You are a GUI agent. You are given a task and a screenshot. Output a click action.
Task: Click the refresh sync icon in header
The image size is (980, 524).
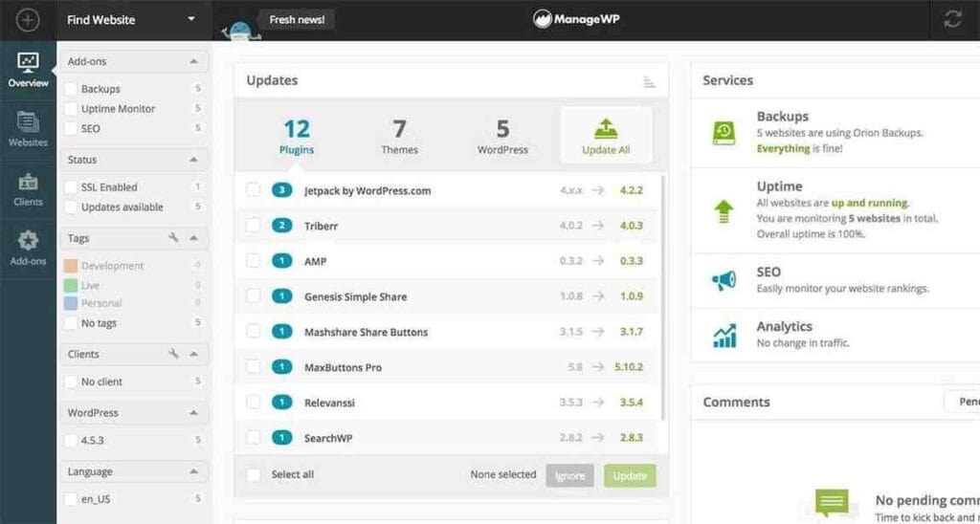click(x=952, y=19)
